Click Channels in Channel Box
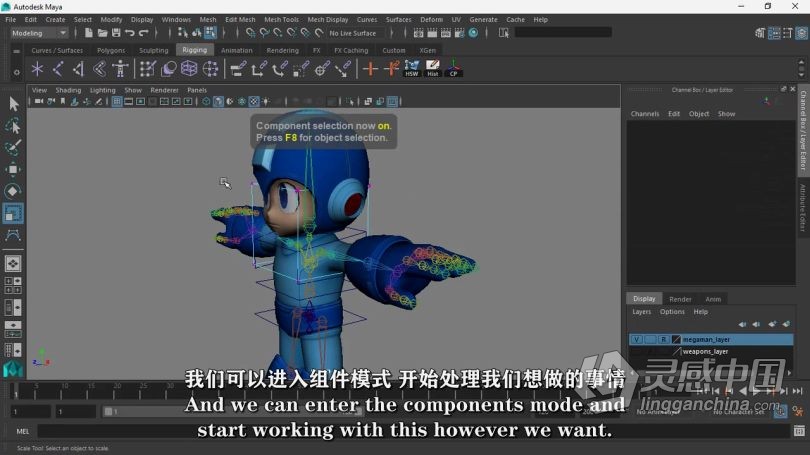The width and height of the screenshot is (810, 455). pyautogui.click(x=645, y=114)
